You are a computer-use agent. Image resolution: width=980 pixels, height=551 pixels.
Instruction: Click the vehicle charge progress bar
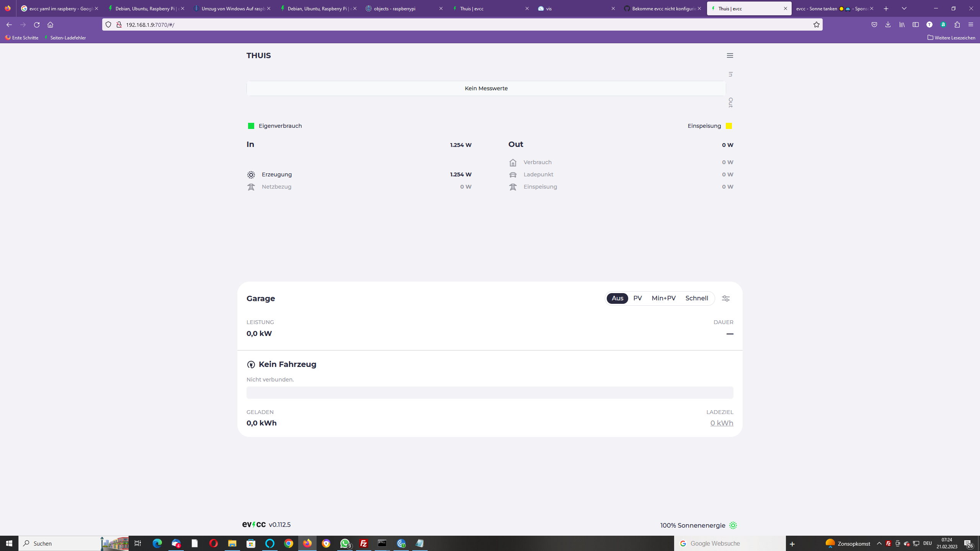click(490, 393)
